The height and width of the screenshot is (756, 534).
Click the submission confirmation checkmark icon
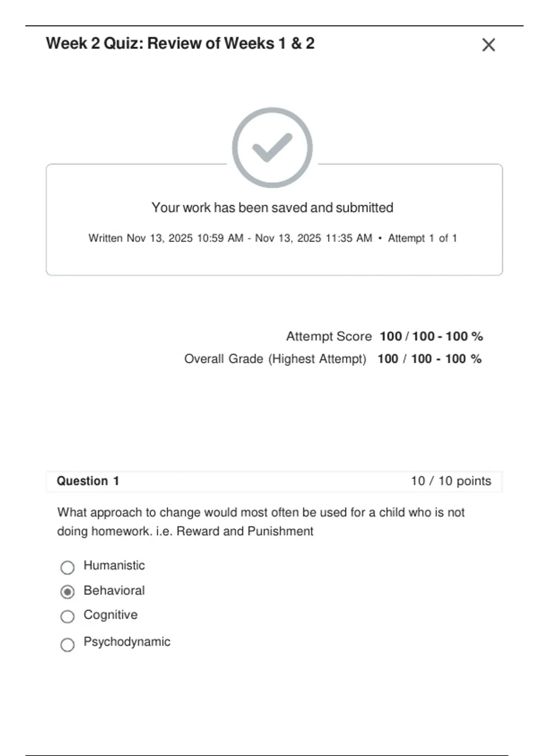272,147
